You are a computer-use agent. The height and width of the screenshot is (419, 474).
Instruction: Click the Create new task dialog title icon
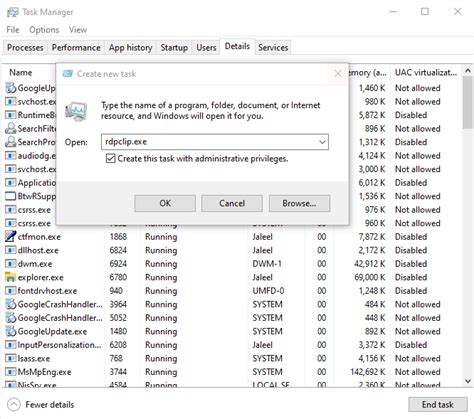pos(68,74)
